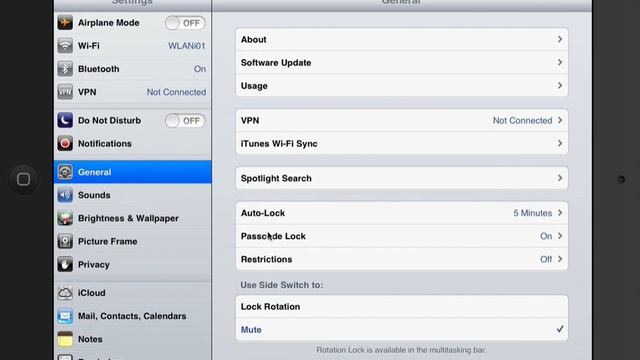Screen dimensions: 640x360
Task: Select Brightness & Wallpaper in sidebar
Action: [x=133, y=218]
